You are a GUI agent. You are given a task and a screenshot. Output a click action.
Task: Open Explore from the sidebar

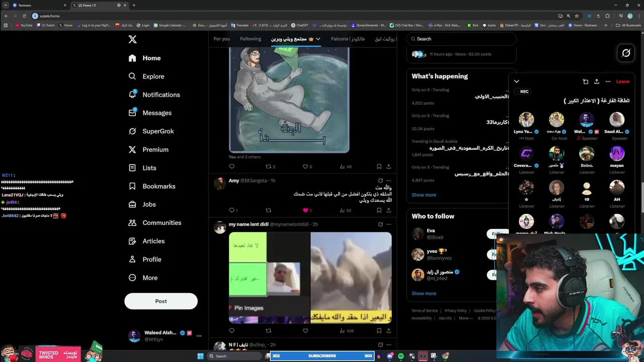[x=146, y=76]
